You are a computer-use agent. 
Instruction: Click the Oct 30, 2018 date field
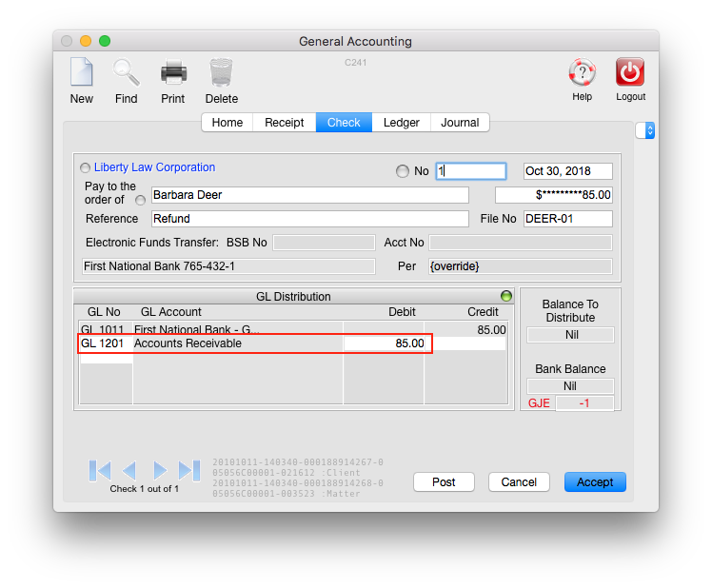click(x=567, y=171)
